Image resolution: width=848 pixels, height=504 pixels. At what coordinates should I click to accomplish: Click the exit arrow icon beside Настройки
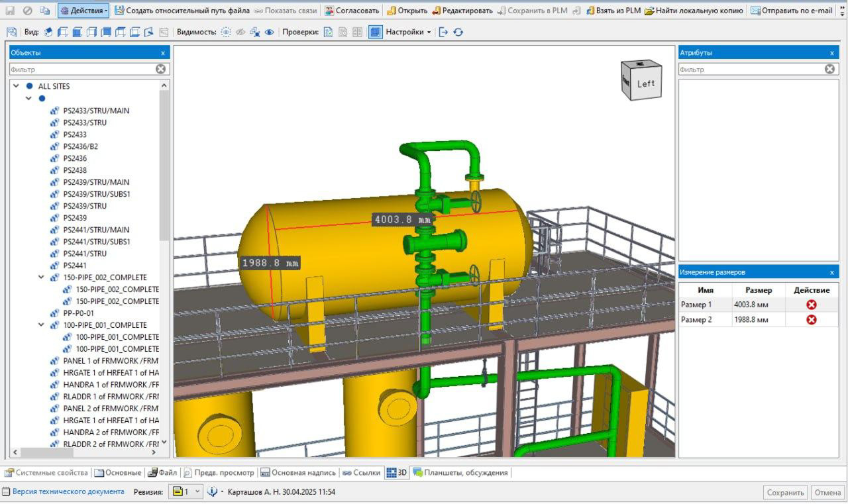444,32
